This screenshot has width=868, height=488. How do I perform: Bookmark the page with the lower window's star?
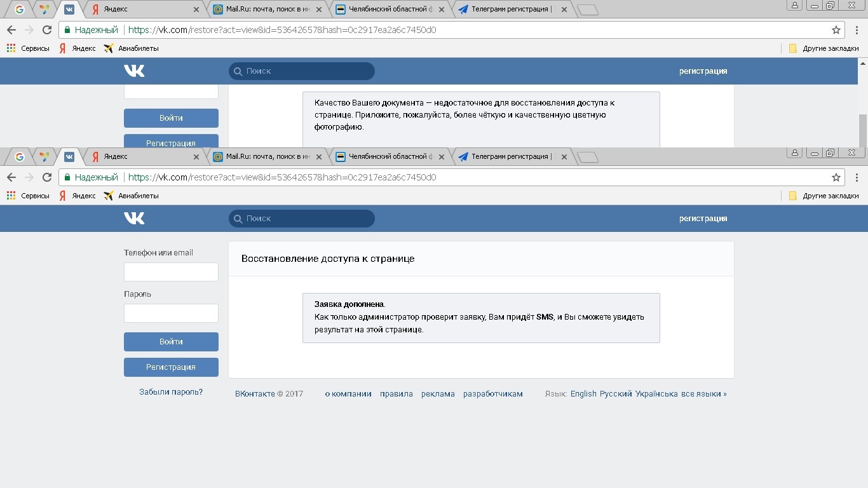(836, 177)
